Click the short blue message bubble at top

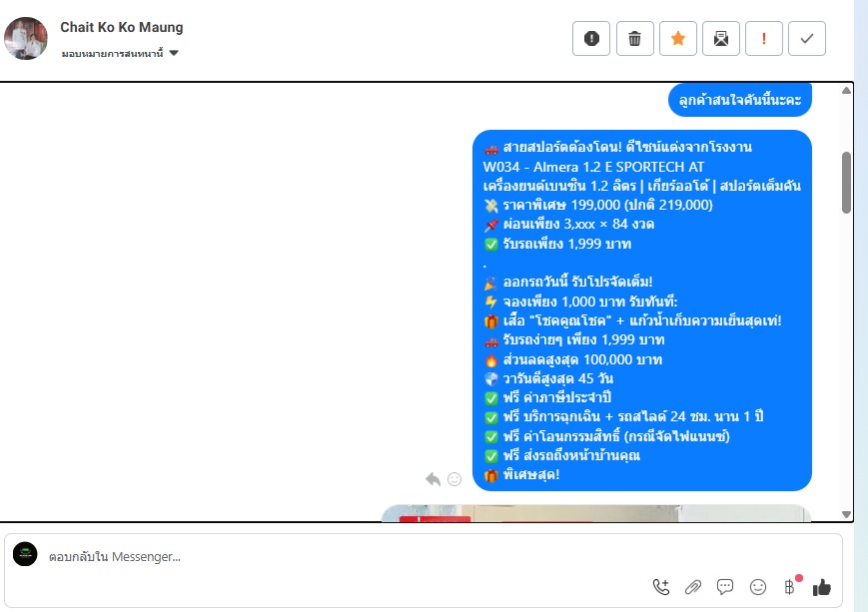[x=739, y=100]
